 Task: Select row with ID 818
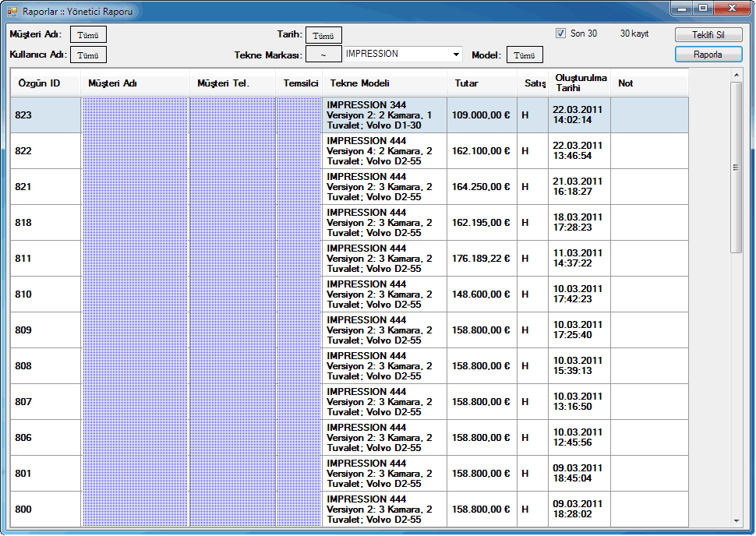point(350,222)
